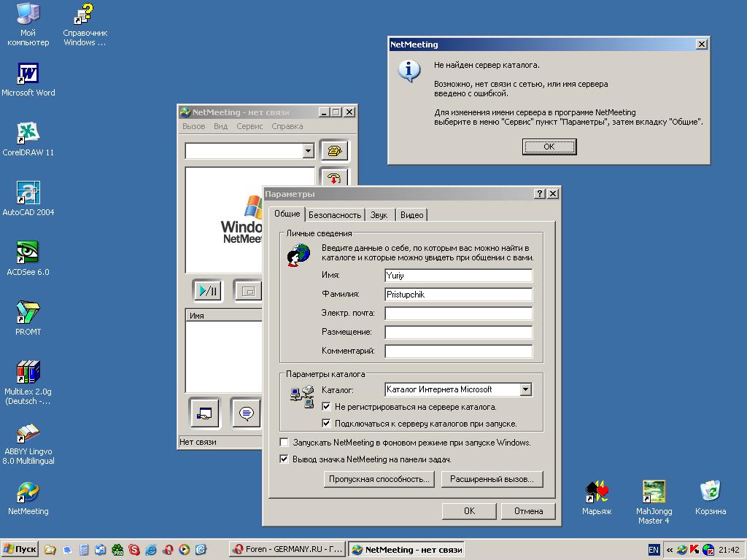747x560 pixels.
Task: Switch to the Видео tab
Action: [411, 215]
